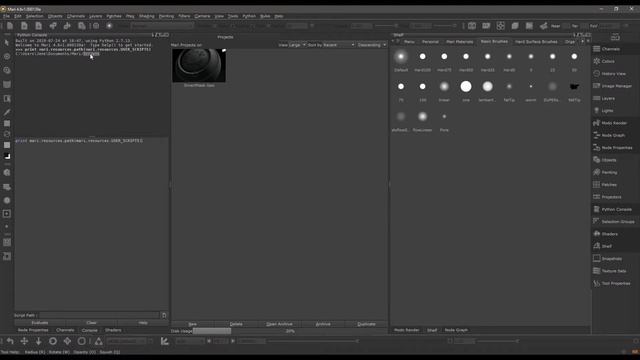
Task: Click the circle icon in bottom toolbar
Action: (53, 341)
